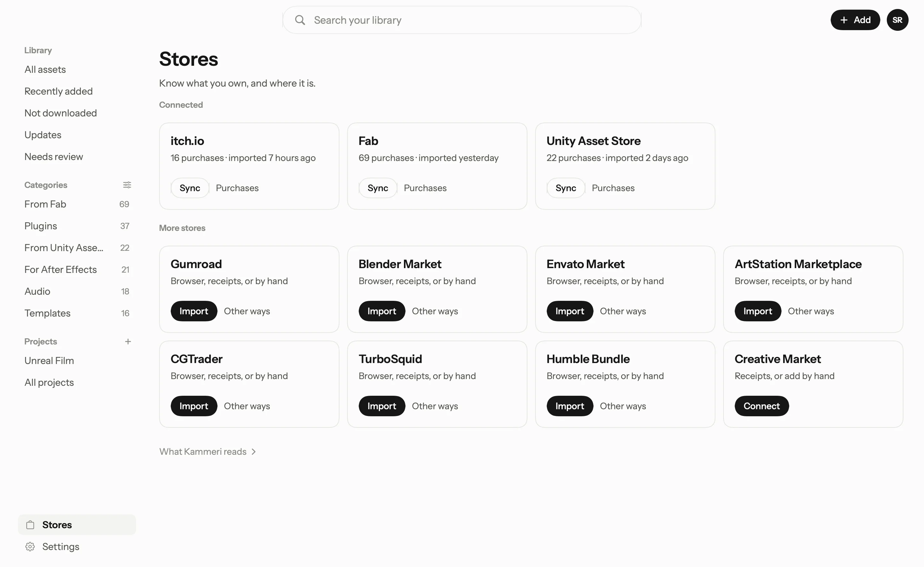Click 'Receipts, or add by hand' text
This screenshot has height=567, width=924.
(784, 376)
